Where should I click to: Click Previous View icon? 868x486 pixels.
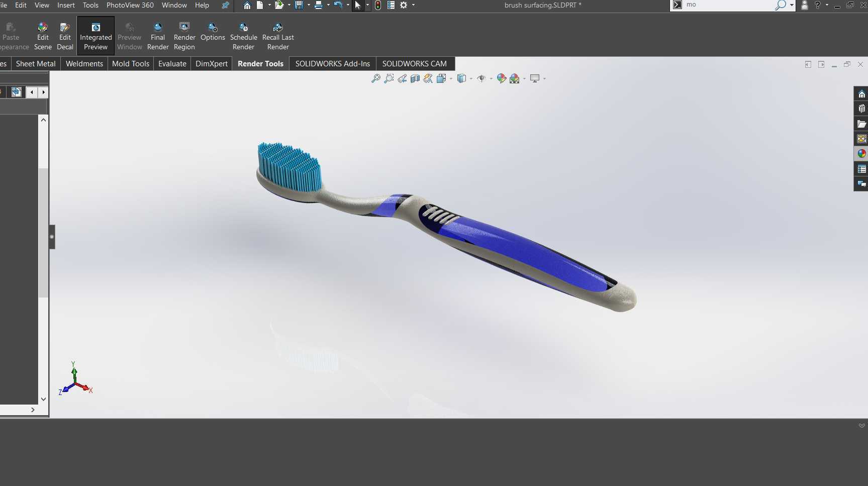[x=402, y=78]
